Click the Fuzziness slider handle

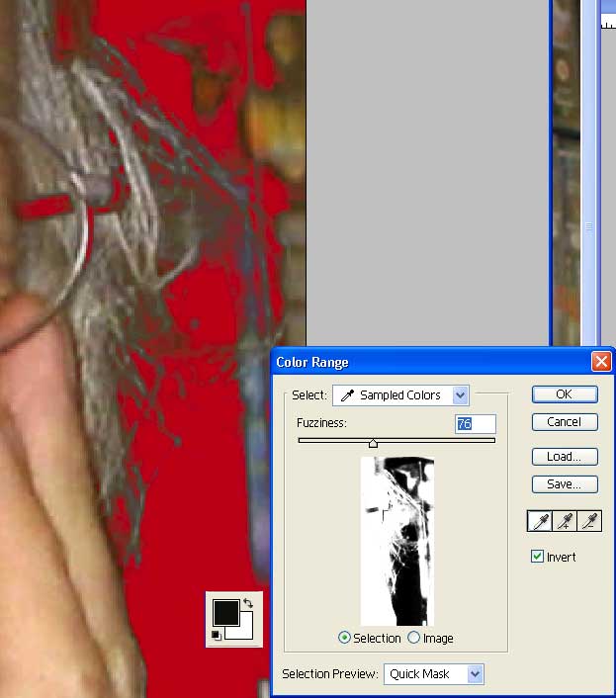373,443
